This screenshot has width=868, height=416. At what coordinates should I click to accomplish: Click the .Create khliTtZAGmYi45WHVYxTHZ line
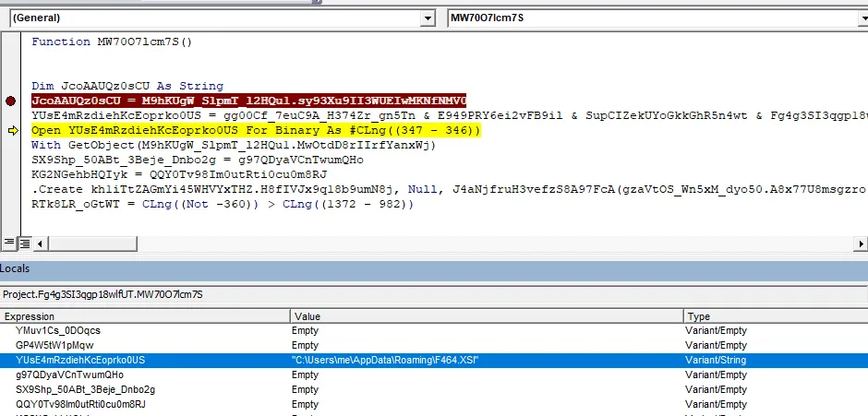click(x=449, y=190)
